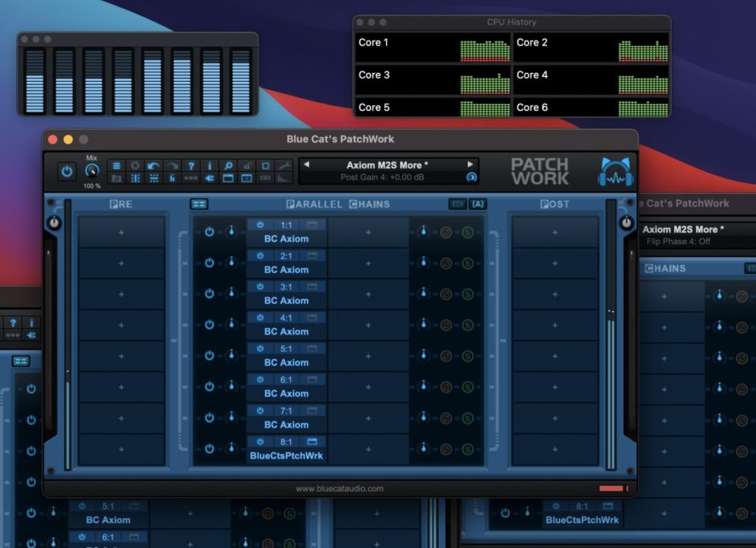
Task: Click the slot label '4:1'
Action: click(x=286, y=318)
